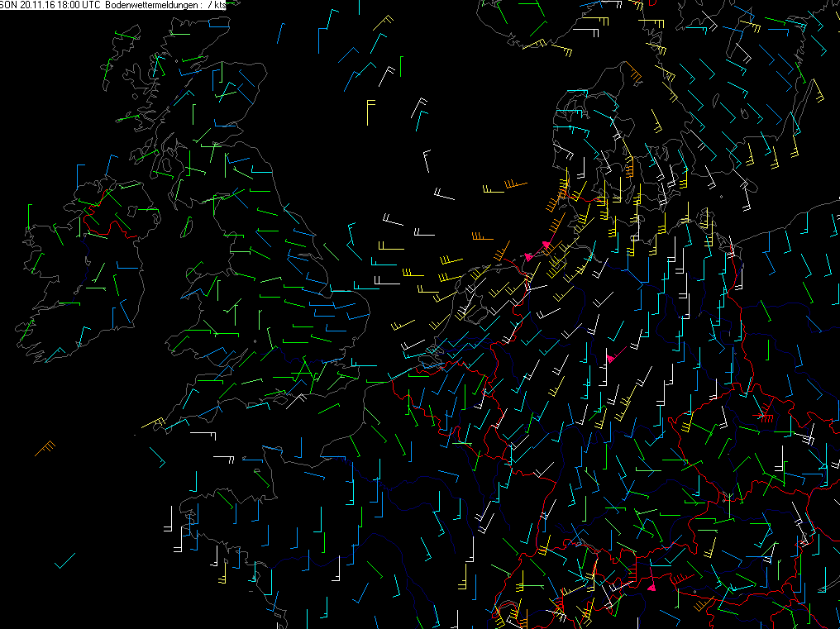840x629 pixels.
Task: Click the orange barb at Denmark's northern tip
Action: pos(632,71)
